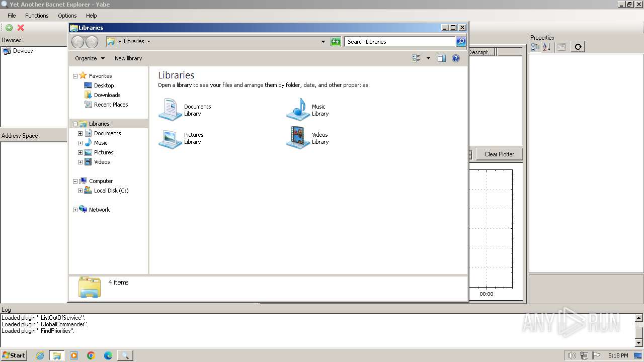Show the preview pane icon
Screen dimensions: 644x362
(x=442, y=58)
